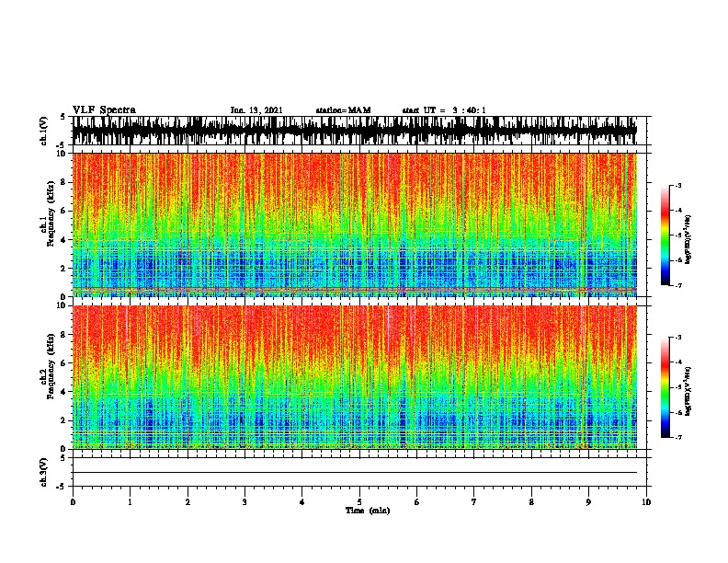Click the "-7" label on ch.1 color scale
This screenshot has width=728, height=563.
pyautogui.click(x=677, y=285)
